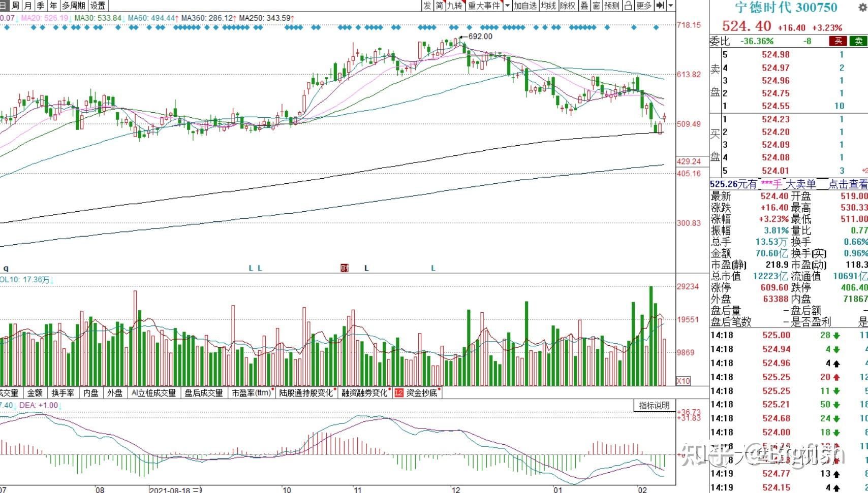This screenshot has height=493, width=868.
Task: Click the sell-5 price 524.98
Action: [x=776, y=54]
